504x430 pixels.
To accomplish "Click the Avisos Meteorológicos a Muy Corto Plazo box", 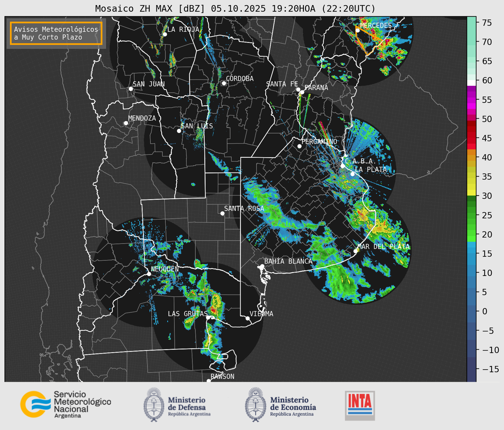I will [56, 33].
